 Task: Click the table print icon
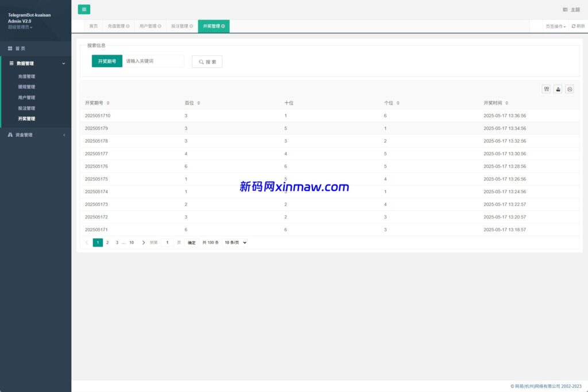(x=569, y=89)
